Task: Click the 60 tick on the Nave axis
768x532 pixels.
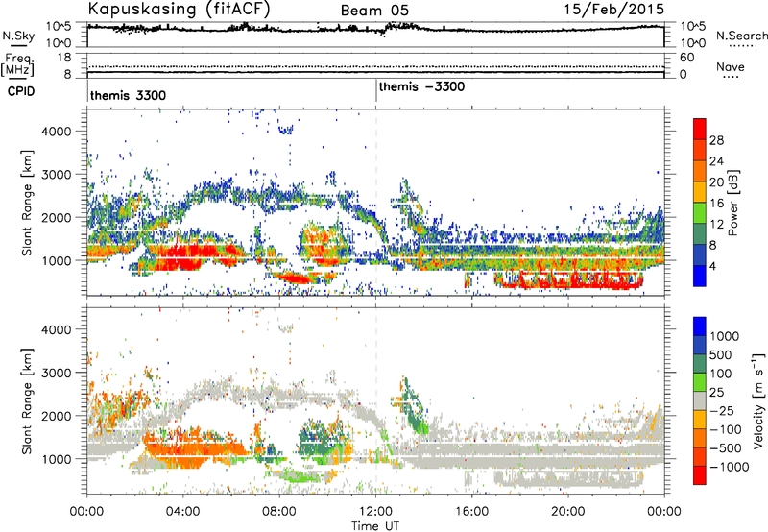Action: (x=687, y=58)
